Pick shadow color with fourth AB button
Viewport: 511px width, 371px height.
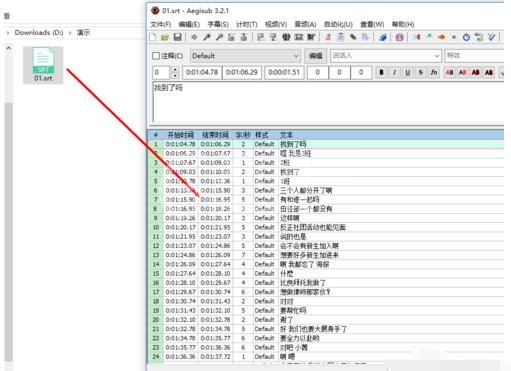point(489,72)
